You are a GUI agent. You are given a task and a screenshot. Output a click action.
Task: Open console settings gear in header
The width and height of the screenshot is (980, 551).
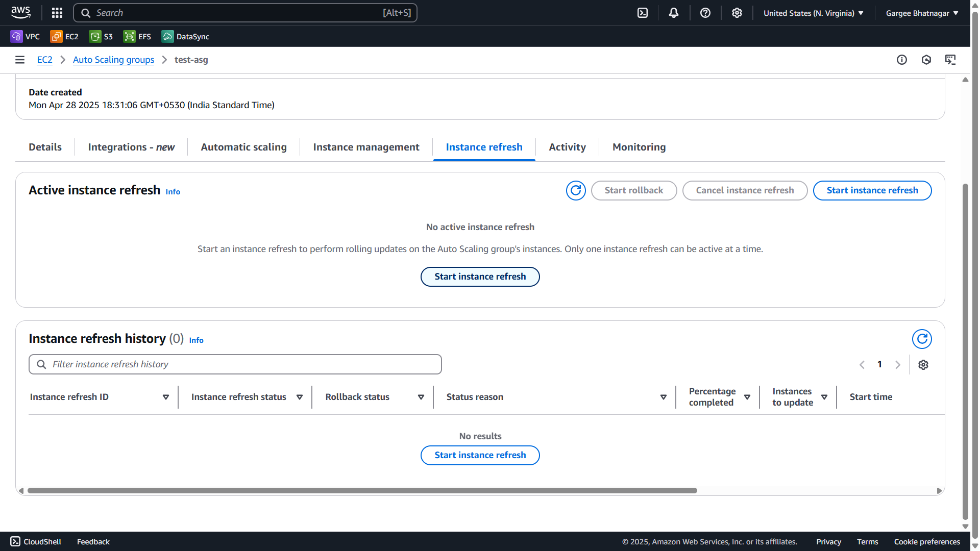(x=737, y=13)
